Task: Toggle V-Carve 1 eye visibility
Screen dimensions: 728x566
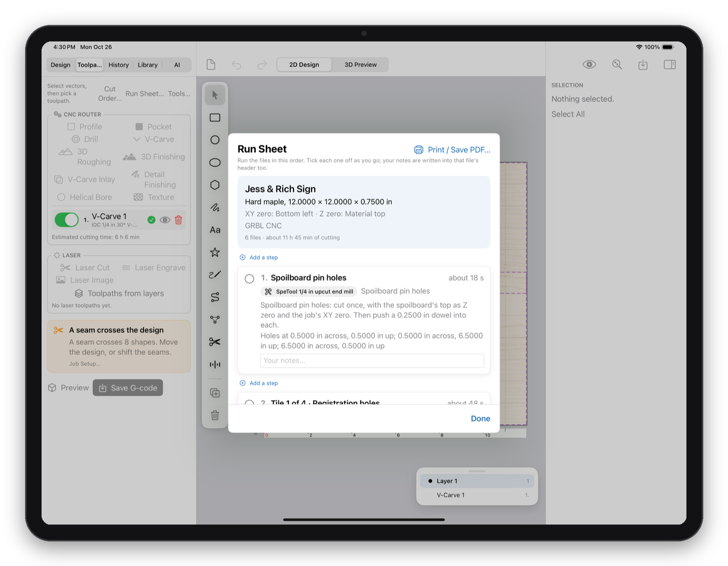Action: click(165, 220)
